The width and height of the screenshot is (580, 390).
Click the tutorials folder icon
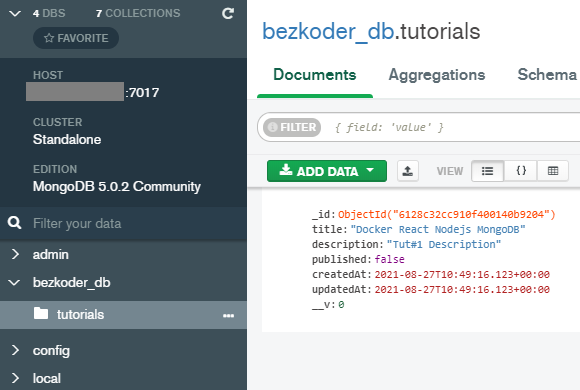(41, 313)
